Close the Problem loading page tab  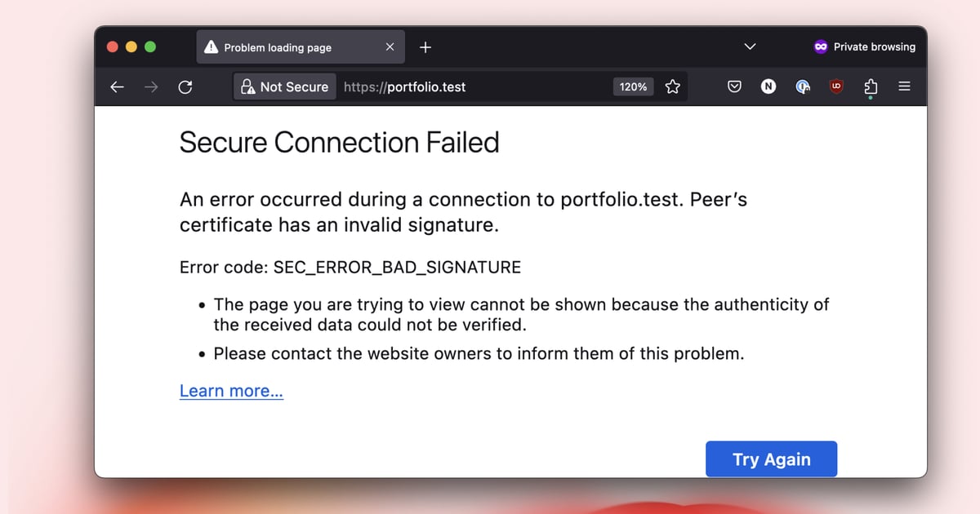[390, 47]
